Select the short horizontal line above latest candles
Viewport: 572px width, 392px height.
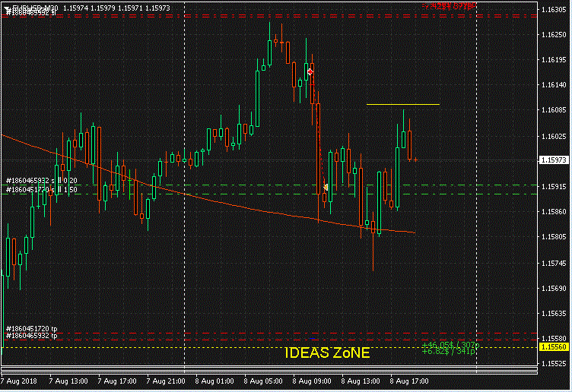pos(402,104)
